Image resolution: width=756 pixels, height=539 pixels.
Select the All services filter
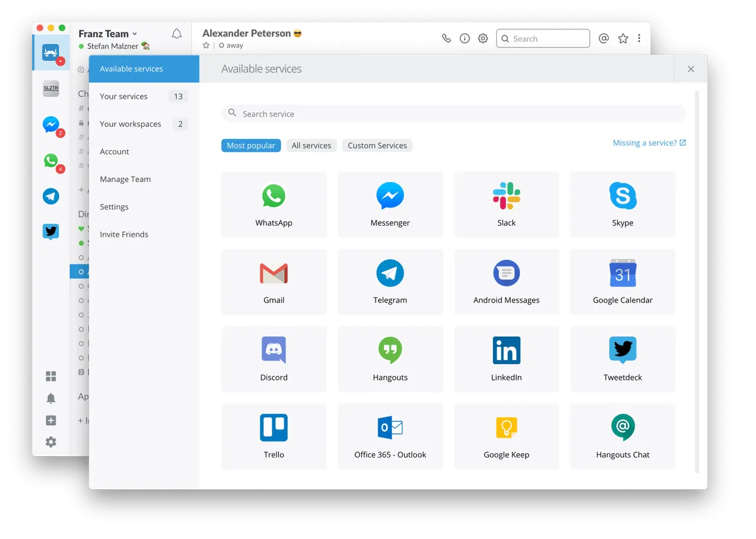311,145
